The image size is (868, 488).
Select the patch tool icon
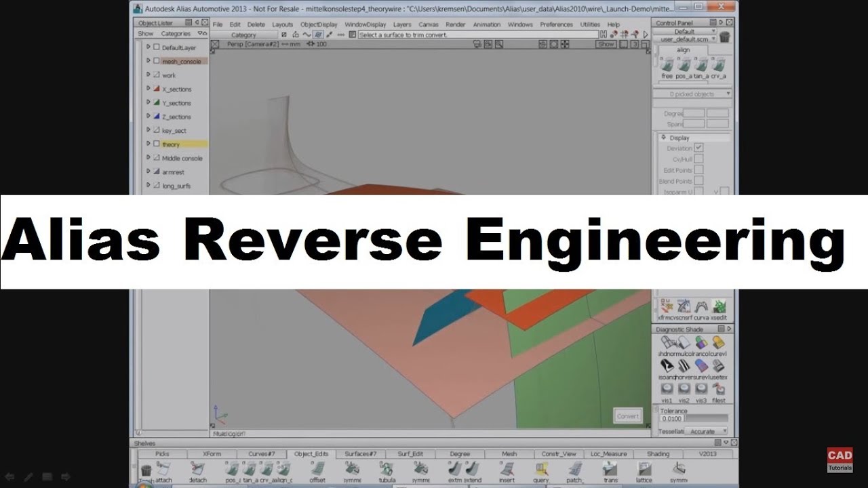pos(575,469)
